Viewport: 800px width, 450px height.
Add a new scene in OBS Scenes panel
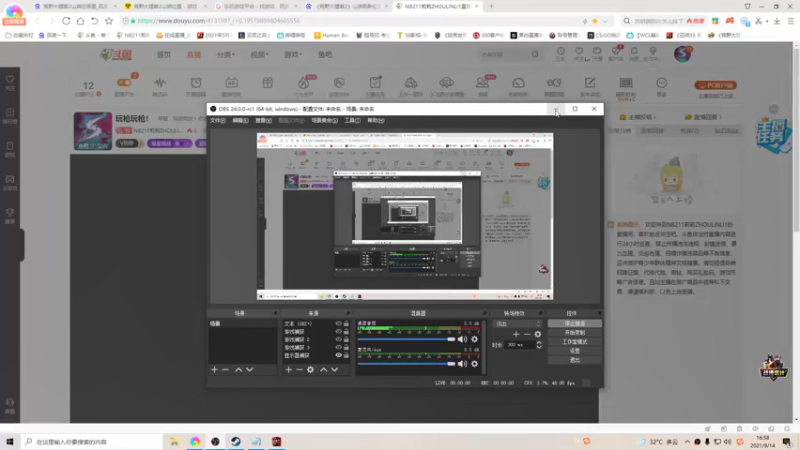(x=214, y=369)
